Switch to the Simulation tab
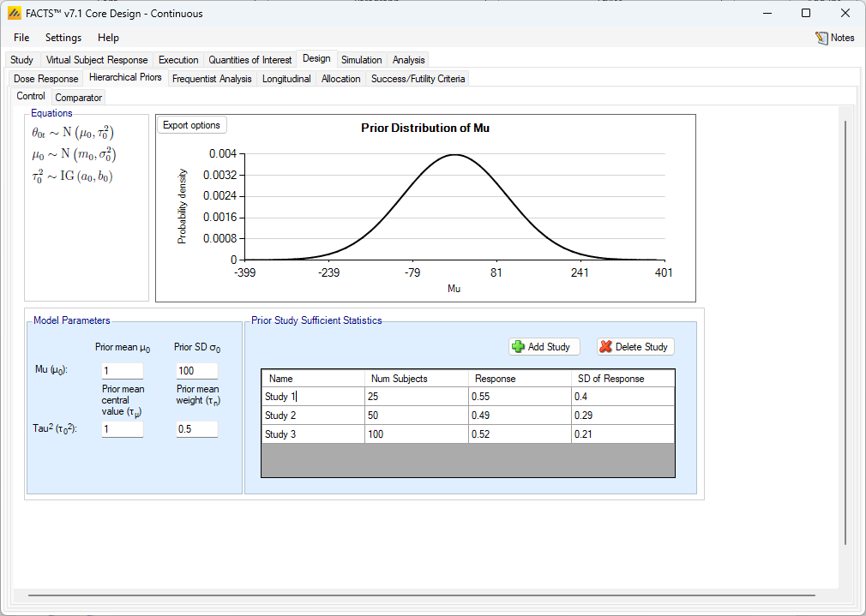This screenshot has height=616, width=866. [361, 60]
